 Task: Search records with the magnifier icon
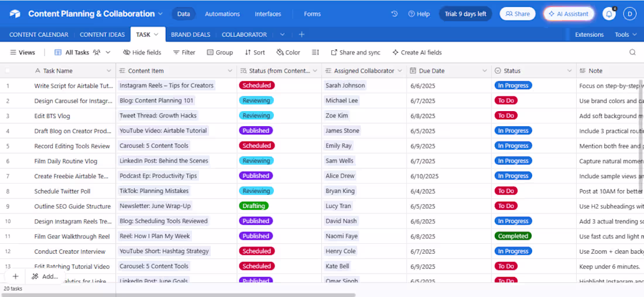click(632, 53)
